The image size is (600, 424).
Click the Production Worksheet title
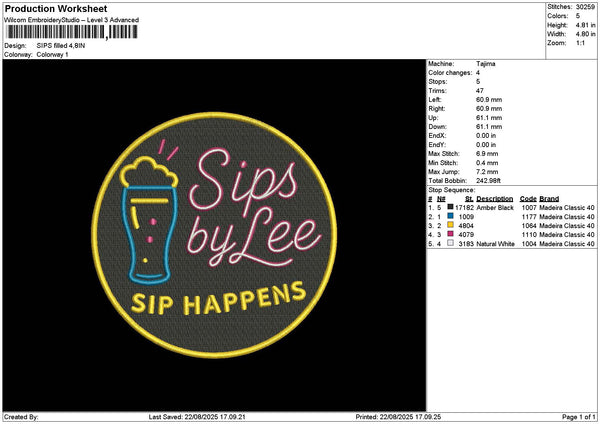(x=56, y=8)
